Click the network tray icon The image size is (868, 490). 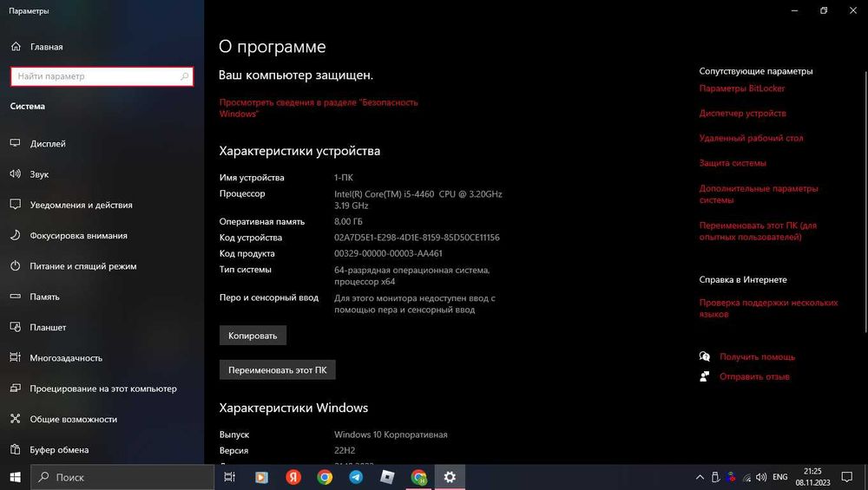coord(746,477)
